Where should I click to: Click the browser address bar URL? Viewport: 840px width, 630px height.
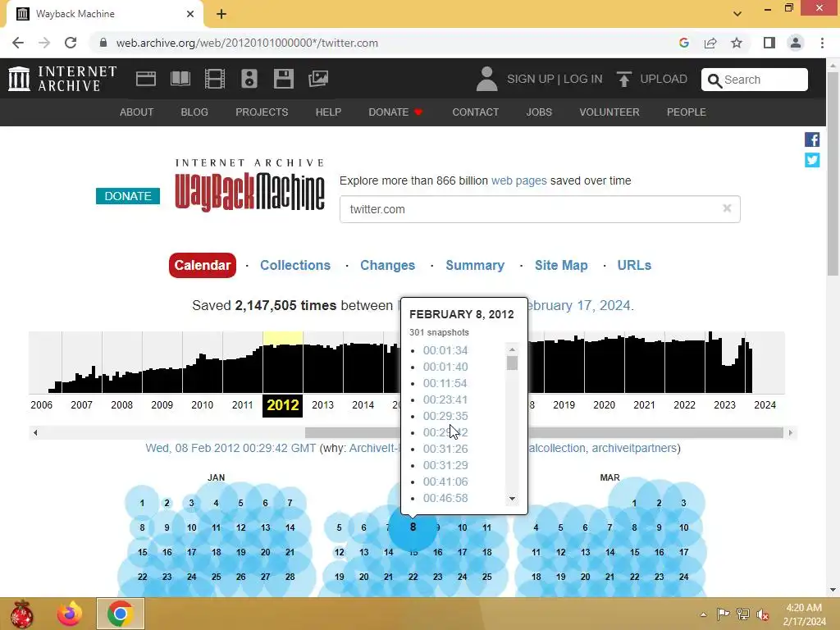tap(247, 43)
